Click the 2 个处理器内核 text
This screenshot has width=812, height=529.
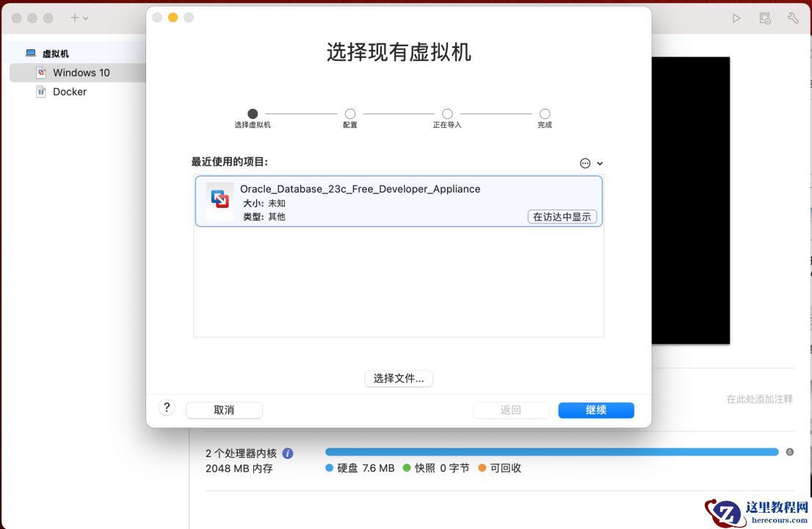[x=242, y=453]
